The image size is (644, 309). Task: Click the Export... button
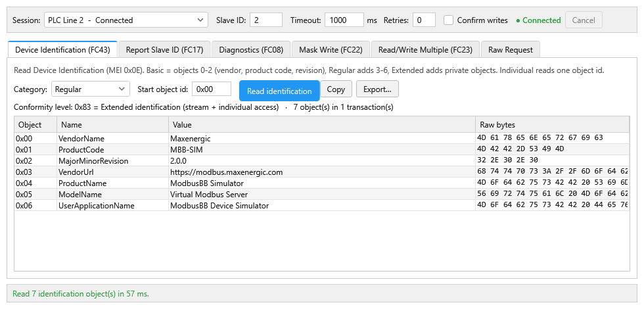[x=377, y=89]
